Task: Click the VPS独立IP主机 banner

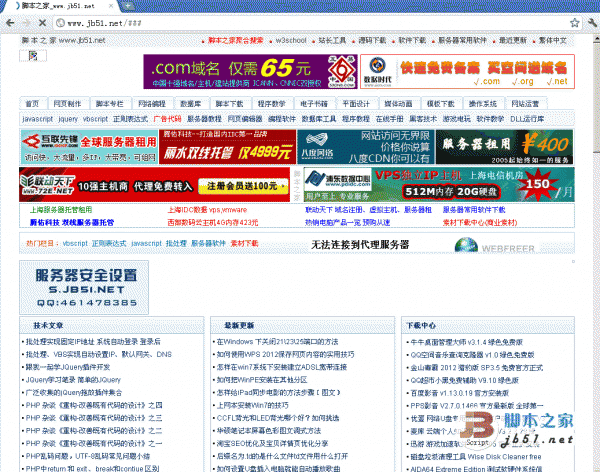Action: point(439,185)
